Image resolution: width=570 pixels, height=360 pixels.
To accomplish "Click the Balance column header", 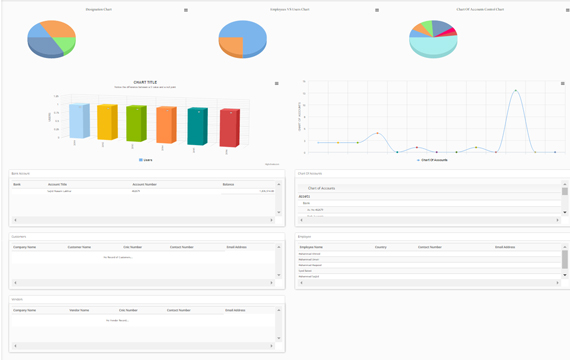I will coord(228,184).
